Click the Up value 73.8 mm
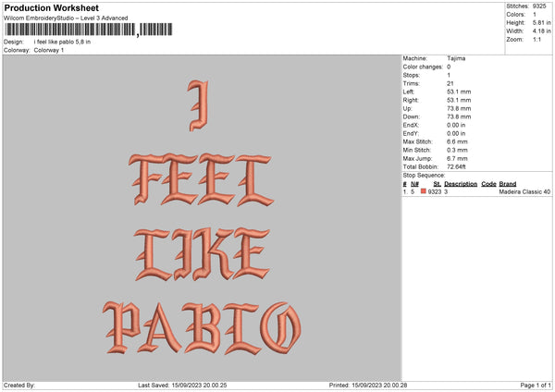The width and height of the screenshot is (555, 392). [x=459, y=108]
